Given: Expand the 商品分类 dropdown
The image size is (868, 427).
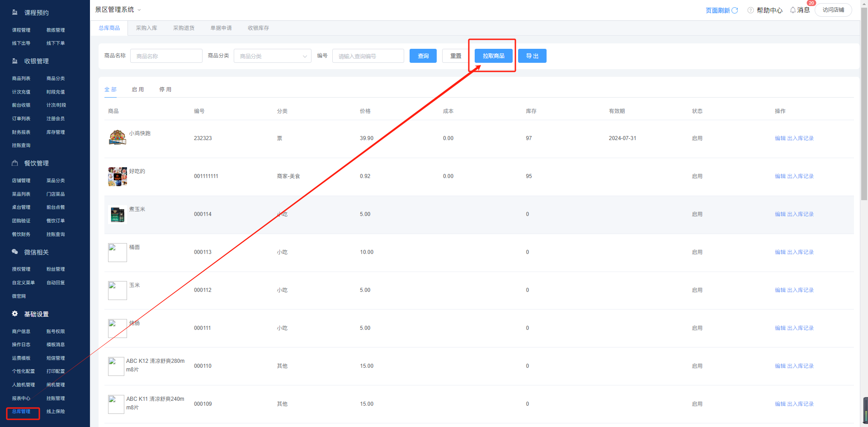Looking at the screenshot, I should pyautogui.click(x=272, y=56).
